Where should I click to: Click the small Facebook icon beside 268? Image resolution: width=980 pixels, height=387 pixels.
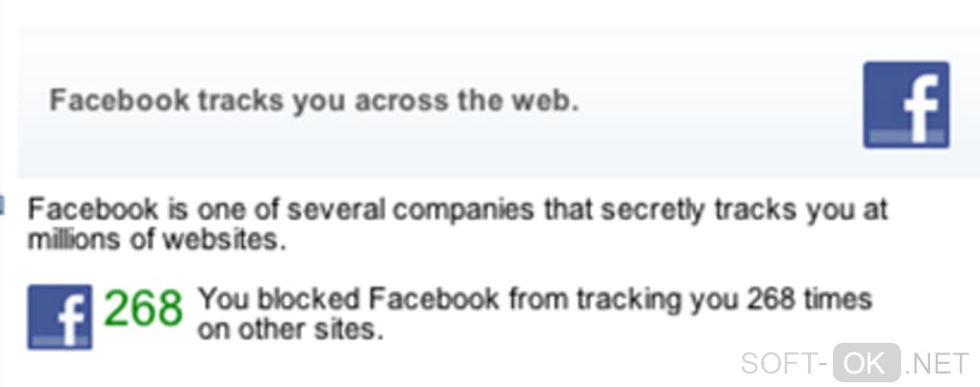pos(60,316)
